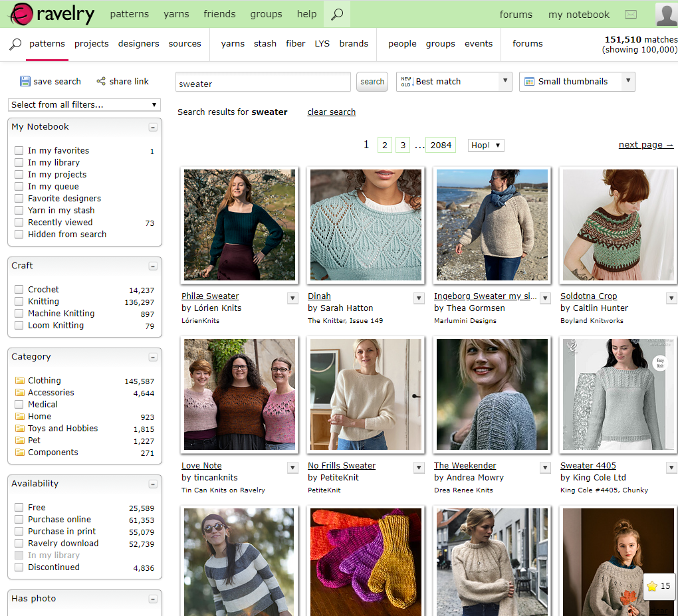Go to page 2 of results
678x616 pixels.
pyautogui.click(x=384, y=146)
